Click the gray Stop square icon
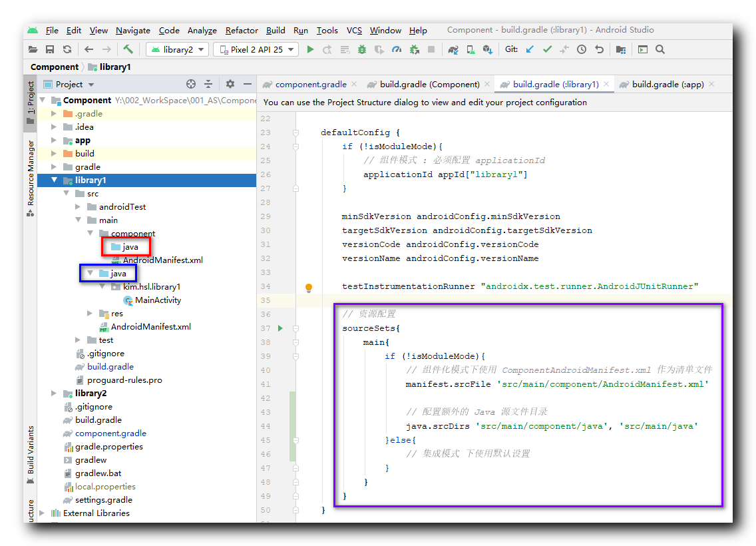The width and height of the screenshot is (756, 546). (x=431, y=50)
